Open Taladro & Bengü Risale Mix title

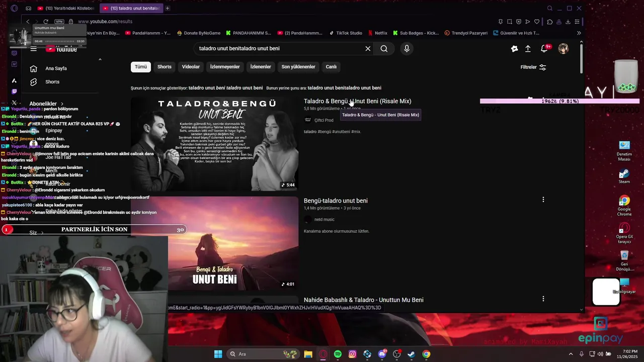[357, 101]
